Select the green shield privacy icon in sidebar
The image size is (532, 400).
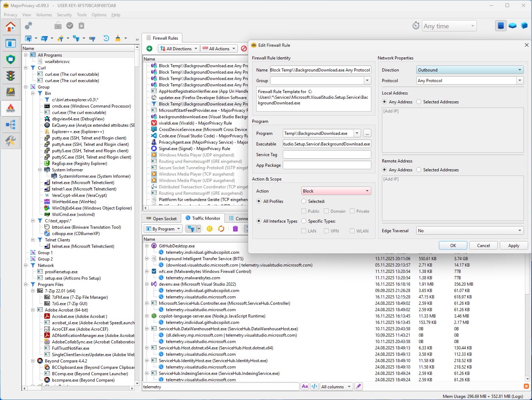point(11,59)
